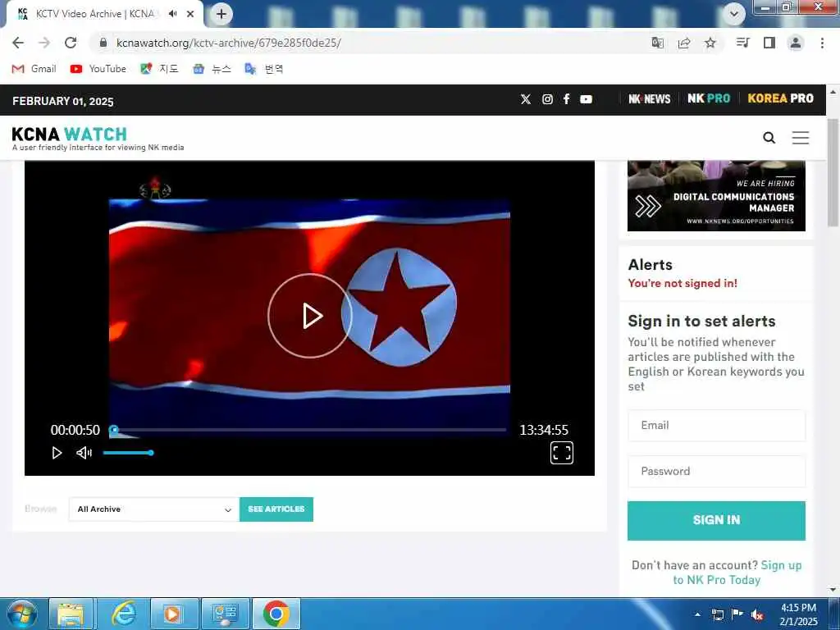This screenshot has width=840, height=630.
Task: Open site search magnifier icon
Action: (769, 138)
